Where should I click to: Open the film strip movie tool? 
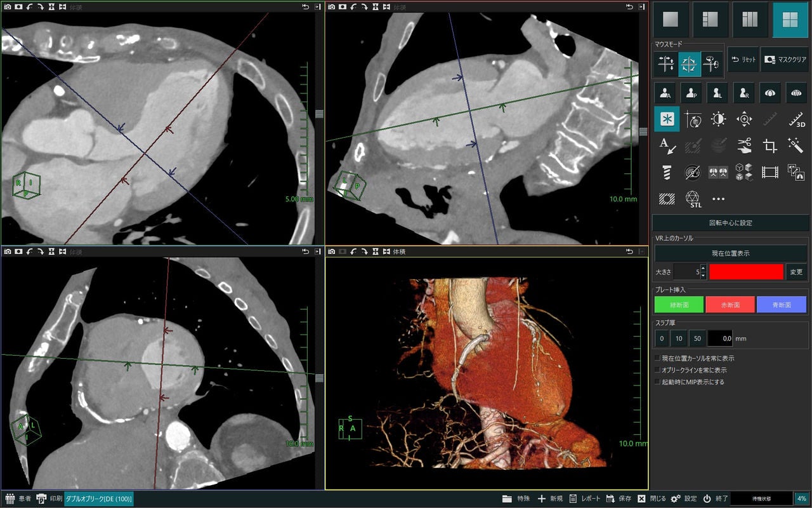[770, 172]
